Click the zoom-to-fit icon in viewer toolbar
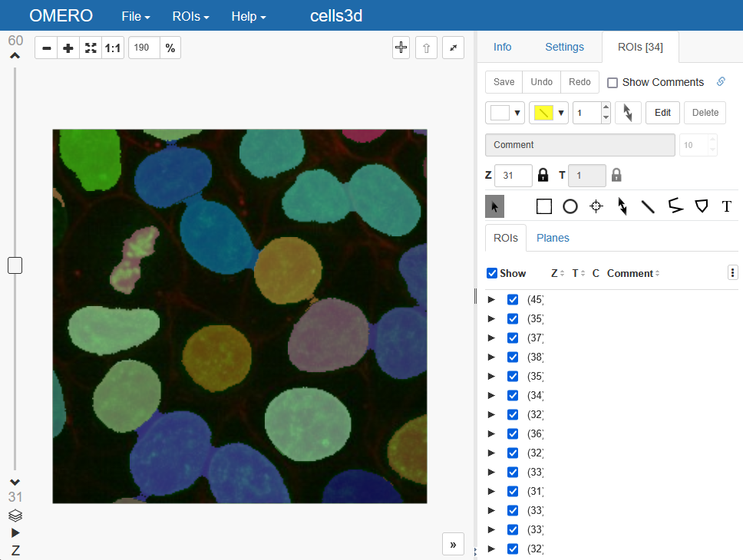This screenshot has height=560, width=743. click(91, 48)
